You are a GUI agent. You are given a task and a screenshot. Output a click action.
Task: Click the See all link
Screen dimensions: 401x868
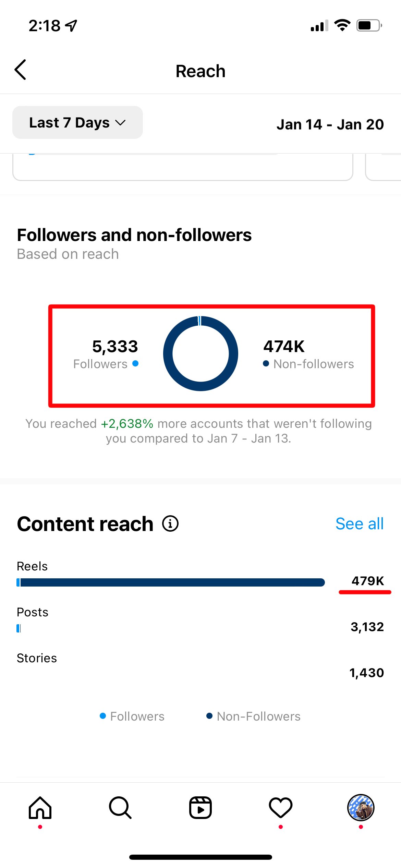[x=359, y=524]
